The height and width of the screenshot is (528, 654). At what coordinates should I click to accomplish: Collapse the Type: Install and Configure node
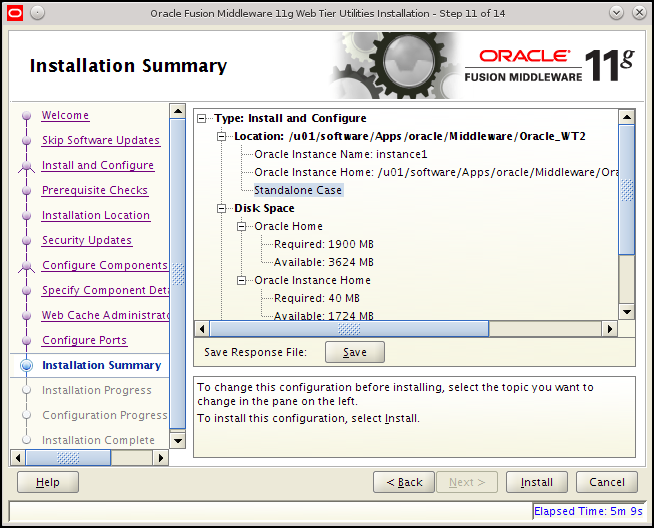(x=201, y=119)
